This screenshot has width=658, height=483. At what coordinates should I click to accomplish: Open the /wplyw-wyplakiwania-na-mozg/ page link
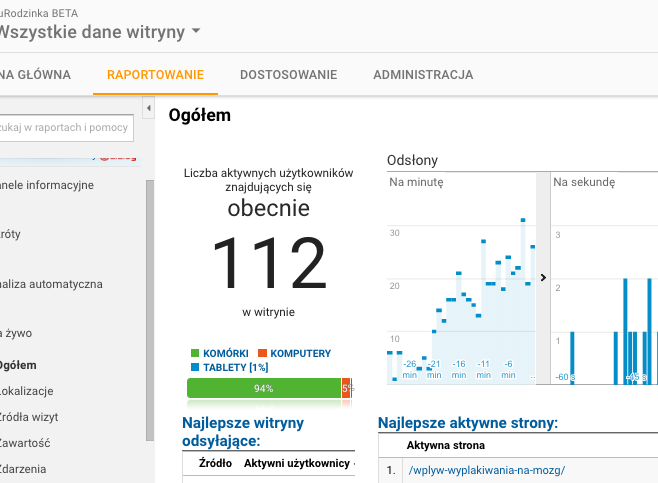[x=487, y=470]
